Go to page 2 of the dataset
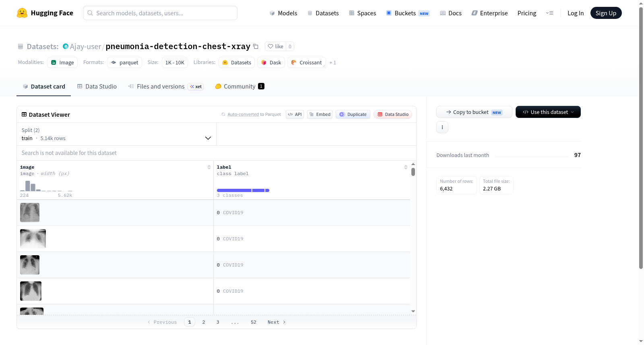This screenshot has width=644, height=345. (204, 322)
